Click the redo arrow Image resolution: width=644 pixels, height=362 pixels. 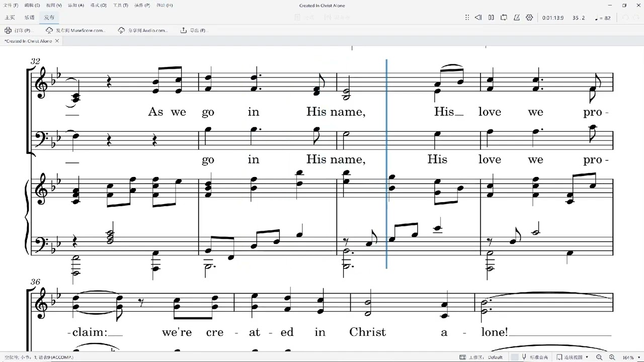[636, 18]
